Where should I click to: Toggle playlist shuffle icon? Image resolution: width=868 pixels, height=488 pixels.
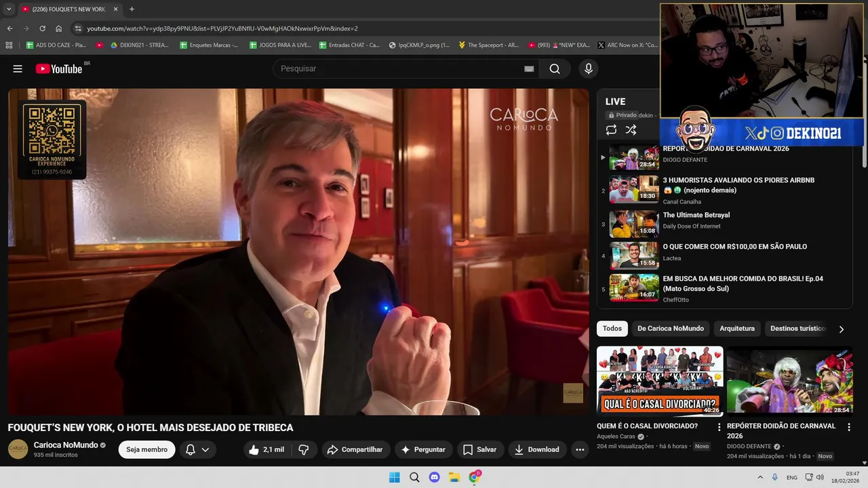631,129
